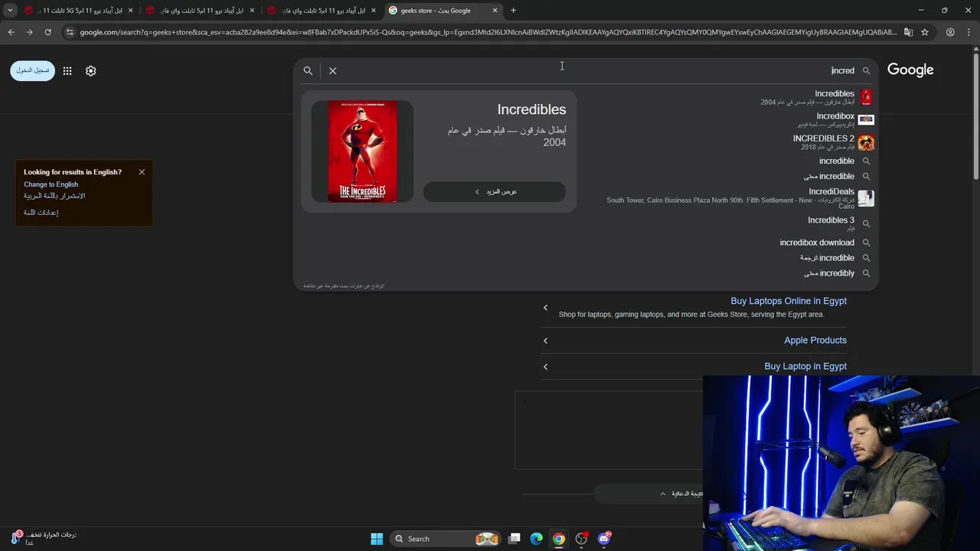Viewport: 980px width, 551px height.
Task: Expand chevron beside Buy Laptops Online in Egypt
Action: point(545,308)
